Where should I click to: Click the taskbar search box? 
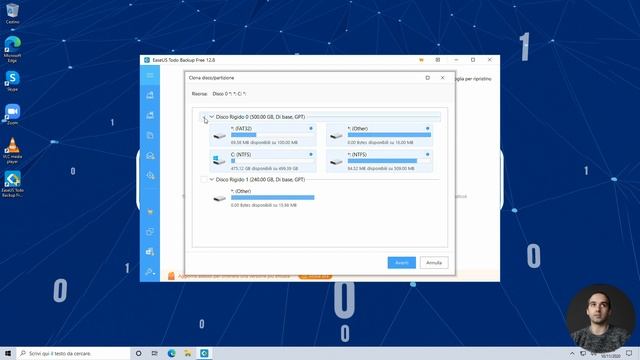73,353
